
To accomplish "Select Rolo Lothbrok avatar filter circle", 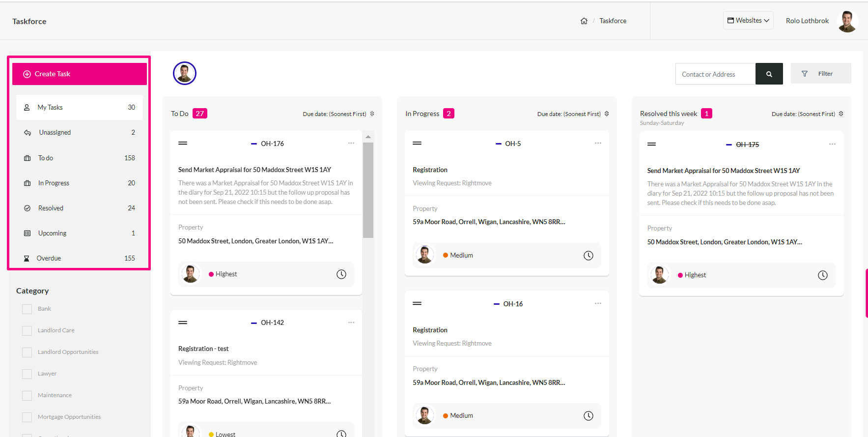I will pyautogui.click(x=185, y=73).
